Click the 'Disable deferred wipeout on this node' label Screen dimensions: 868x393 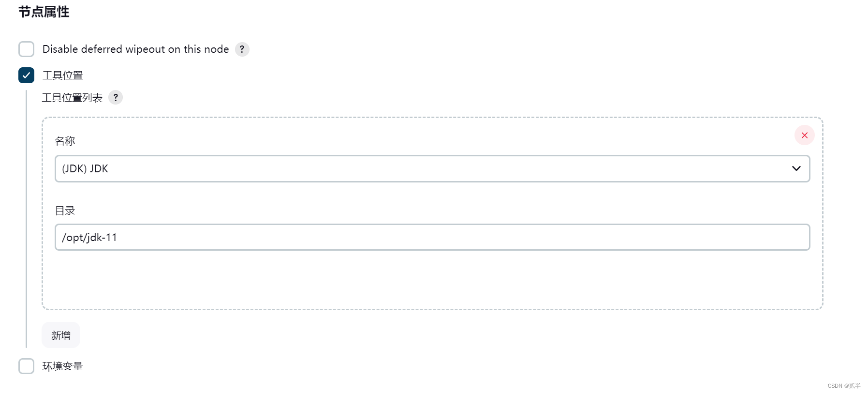point(135,49)
